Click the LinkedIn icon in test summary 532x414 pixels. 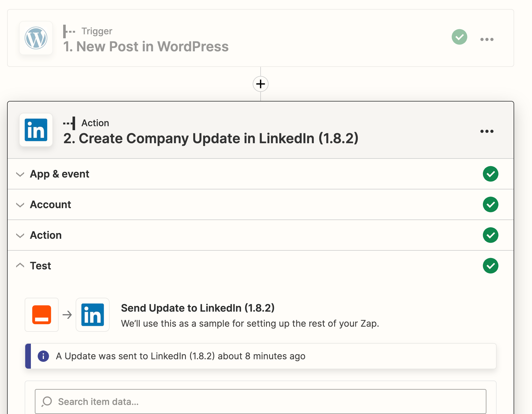(93, 315)
